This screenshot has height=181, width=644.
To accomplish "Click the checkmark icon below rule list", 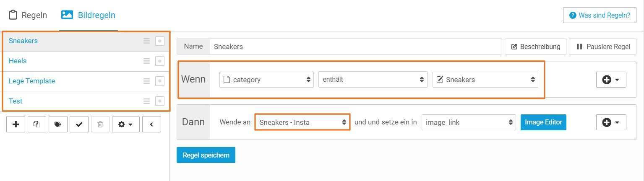I will pos(79,124).
